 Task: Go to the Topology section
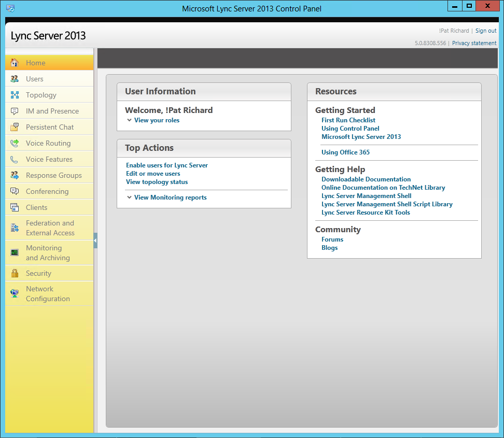tap(49, 95)
